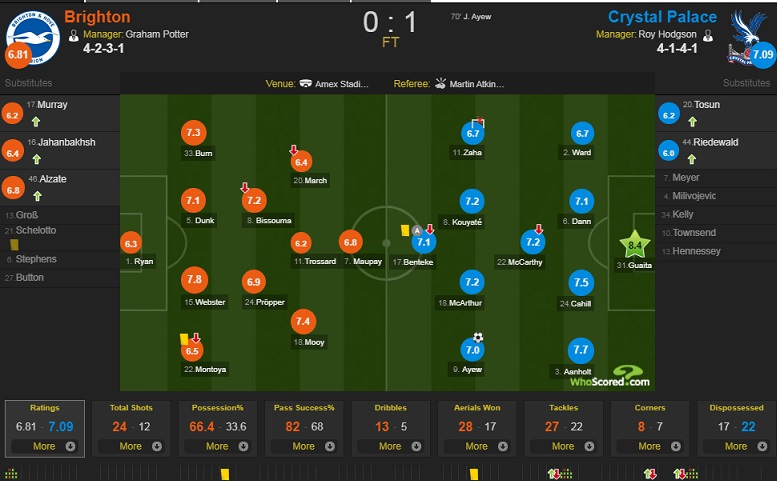Click Ayew's goal ball icon
This screenshot has width=777, height=481.
coord(478,338)
